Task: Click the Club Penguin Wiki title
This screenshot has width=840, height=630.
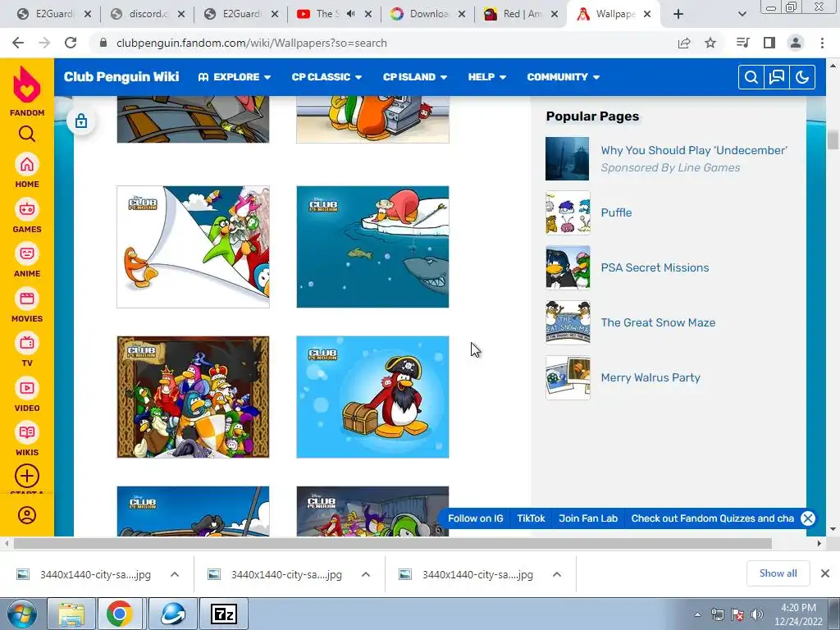Action: [121, 77]
